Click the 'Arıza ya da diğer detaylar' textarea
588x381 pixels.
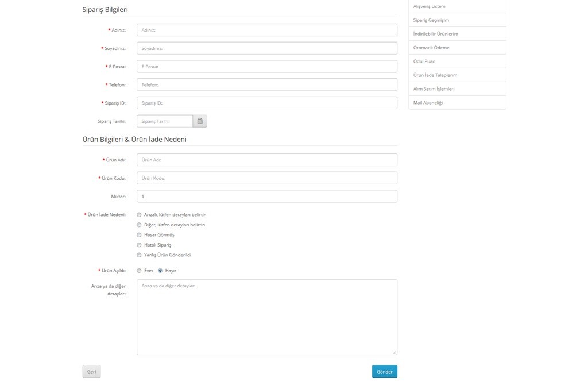point(266,317)
